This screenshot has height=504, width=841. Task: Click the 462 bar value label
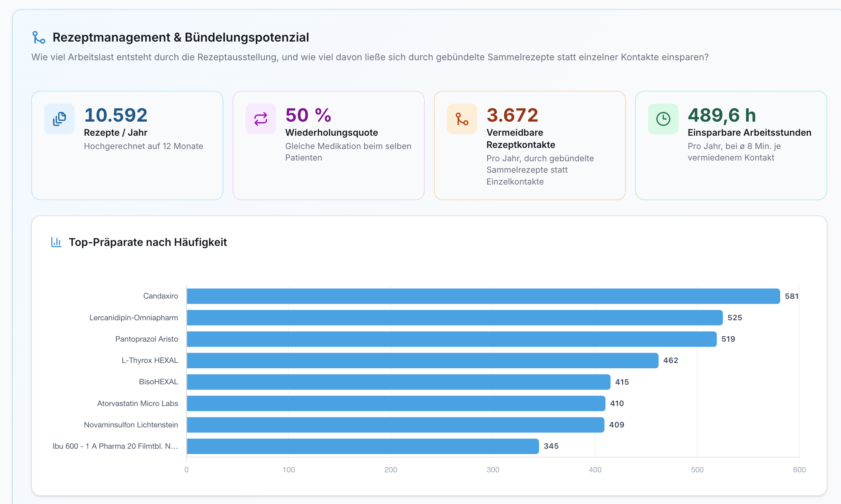(671, 360)
